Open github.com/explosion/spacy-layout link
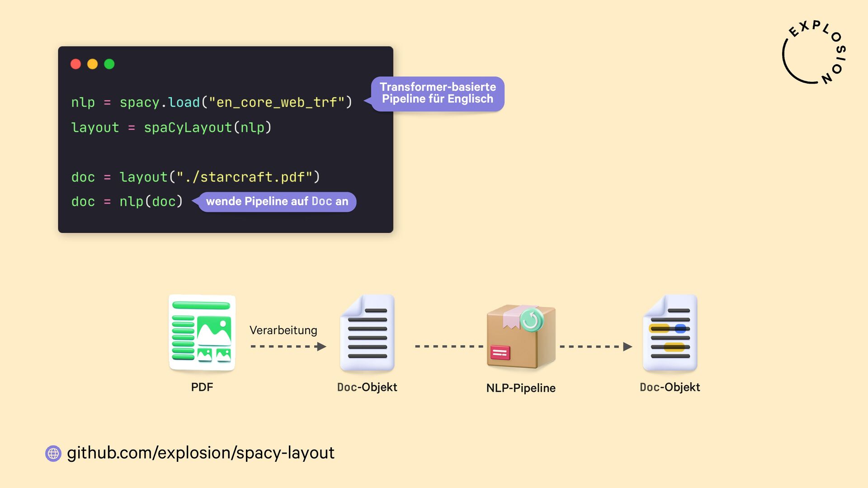The height and width of the screenshot is (488, 868). pos(201,453)
